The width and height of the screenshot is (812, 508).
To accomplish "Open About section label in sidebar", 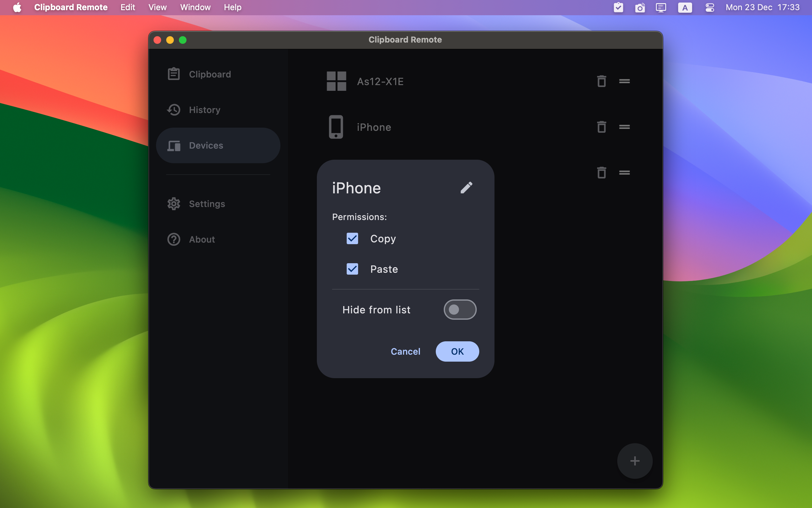I will (x=202, y=239).
